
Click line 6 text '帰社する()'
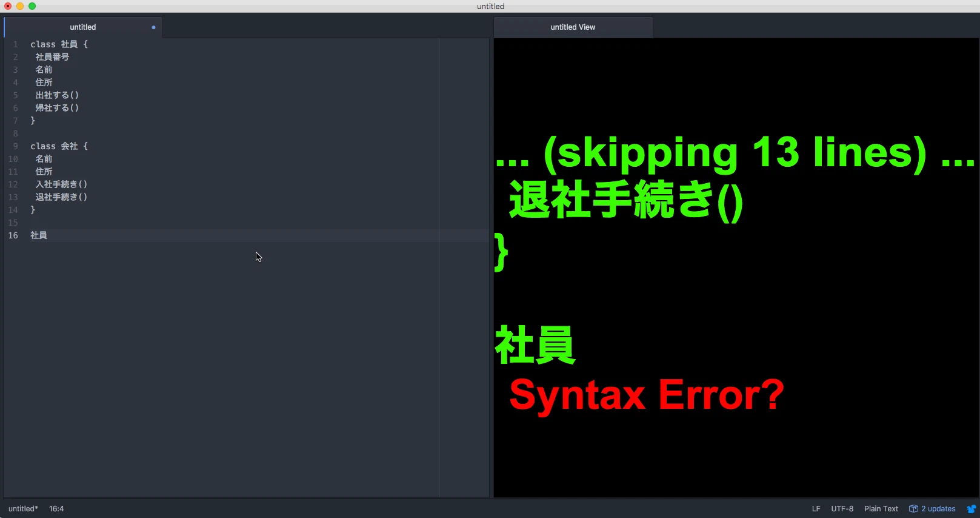57,108
